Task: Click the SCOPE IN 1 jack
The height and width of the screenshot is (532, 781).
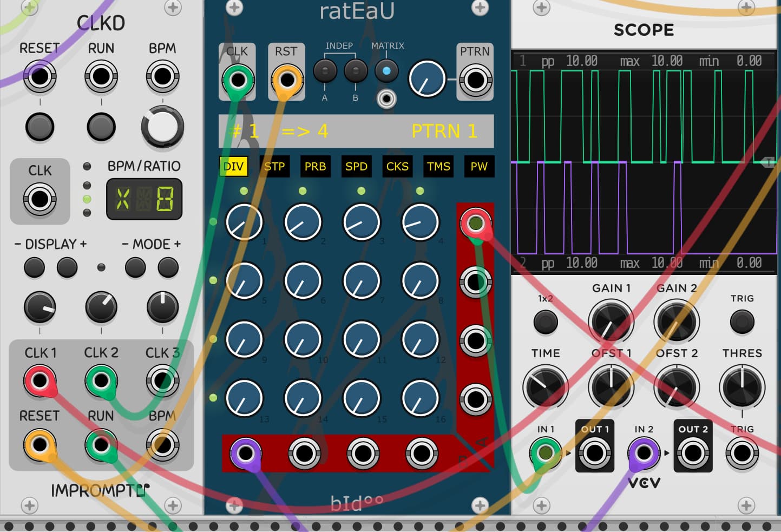Action: click(546, 452)
